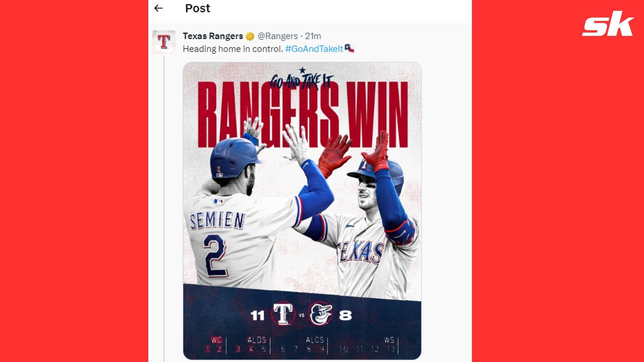
Task: Click the Orioles bird logo in scoreboard
Action: click(320, 314)
